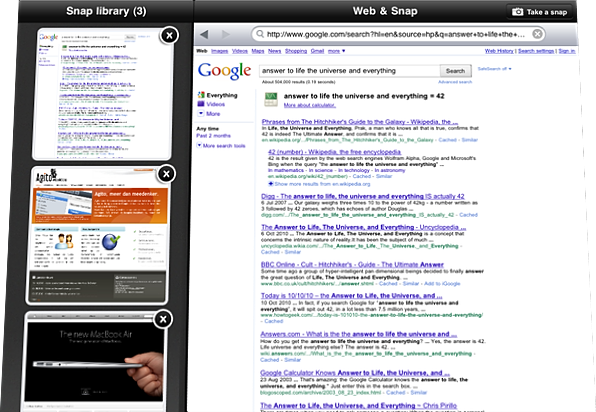Screen dimensions: 596x412
Task: Delete the MacBook Air snap
Action: pos(163,319)
